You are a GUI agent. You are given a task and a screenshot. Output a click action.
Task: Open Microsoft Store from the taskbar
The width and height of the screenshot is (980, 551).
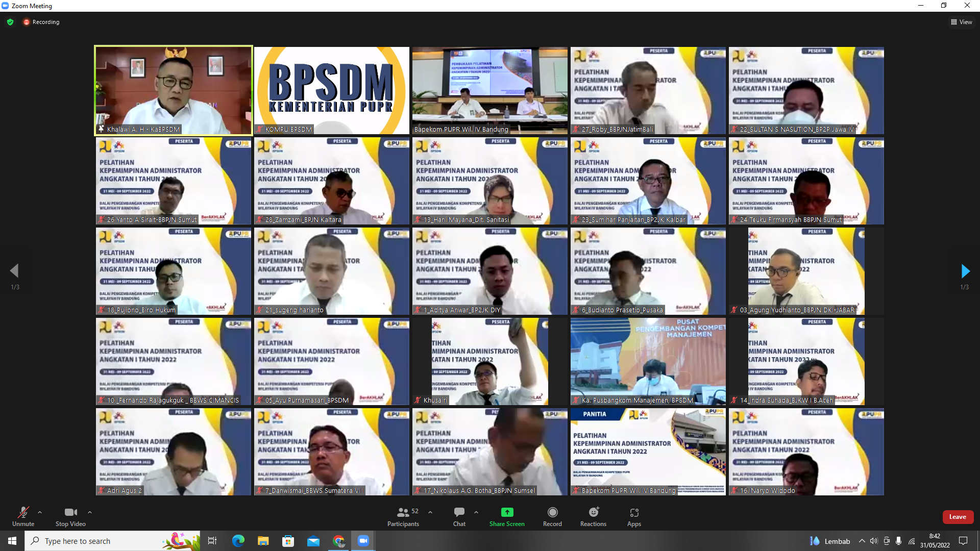288,541
